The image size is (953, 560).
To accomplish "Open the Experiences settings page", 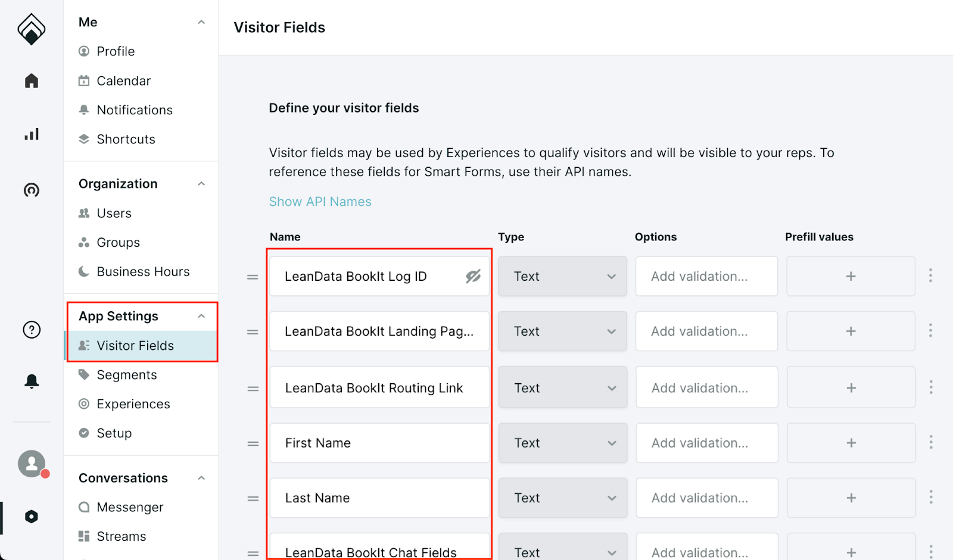I will click(x=132, y=403).
